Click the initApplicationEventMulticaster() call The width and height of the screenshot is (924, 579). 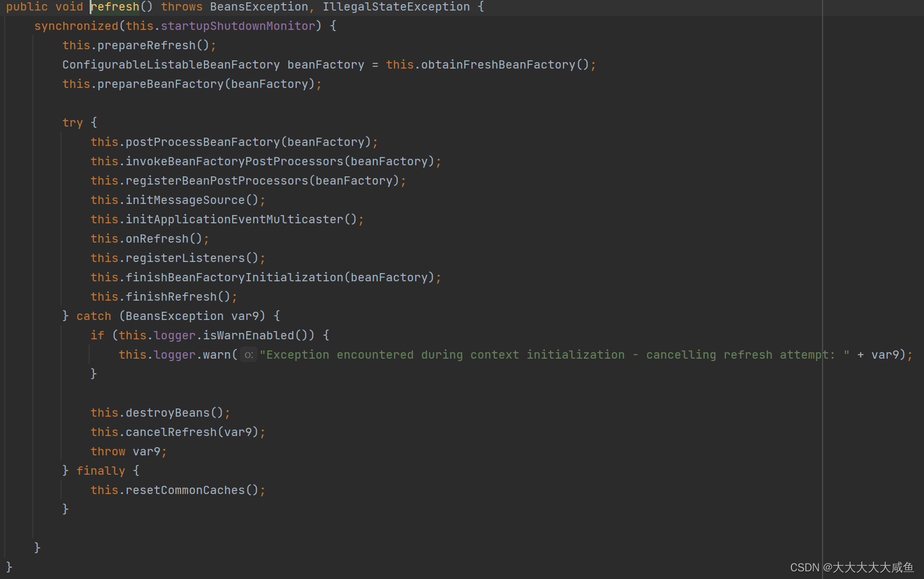click(x=242, y=220)
